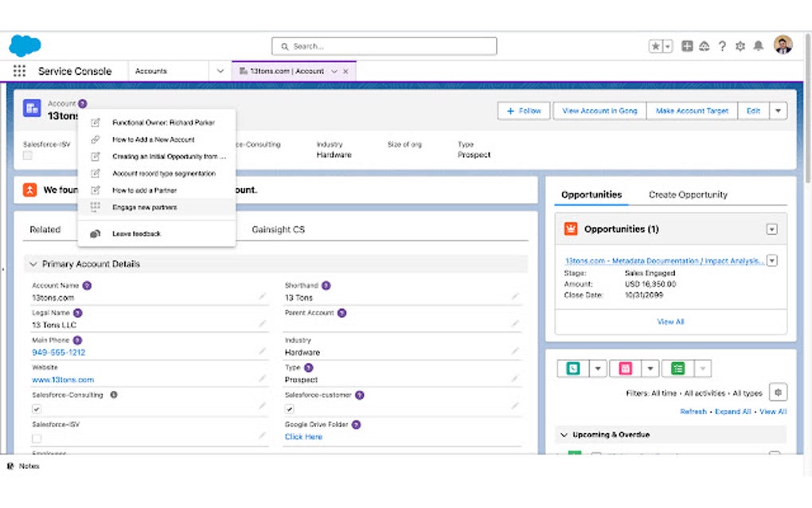Viewport: 812px width, 508px height.
Task: Click the App Launcher waffle icon
Action: [18, 71]
